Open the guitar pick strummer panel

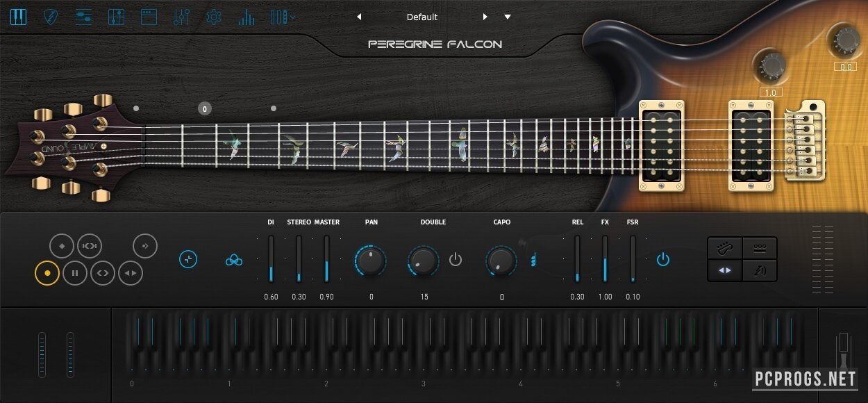pyautogui.click(x=51, y=17)
